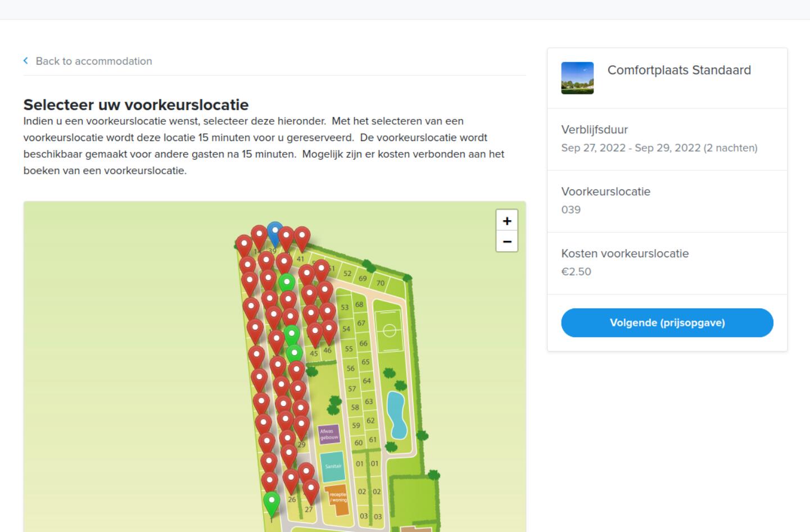Click the purple Afwas gebouw on map
The image size is (810, 532).
(x=329, y=434)
